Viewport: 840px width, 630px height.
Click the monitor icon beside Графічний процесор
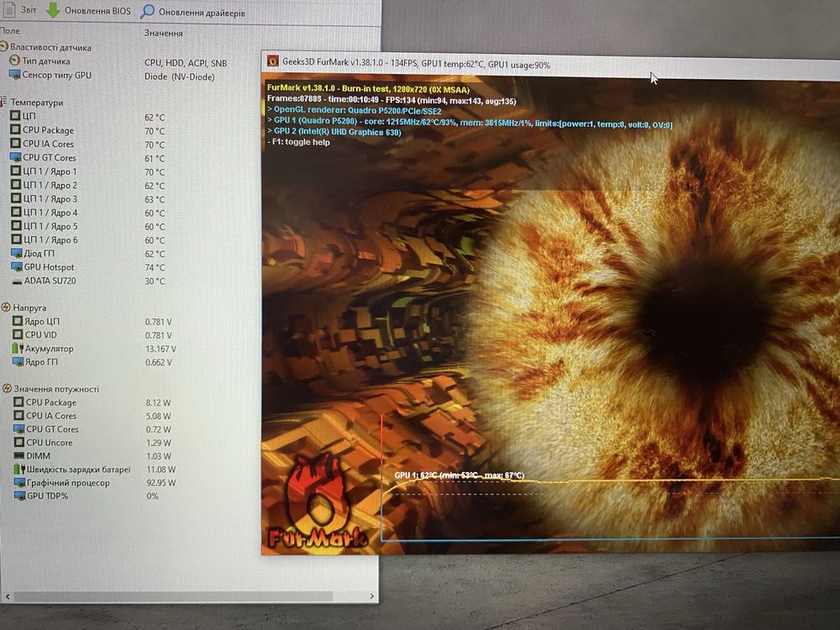tap(20, 483)
